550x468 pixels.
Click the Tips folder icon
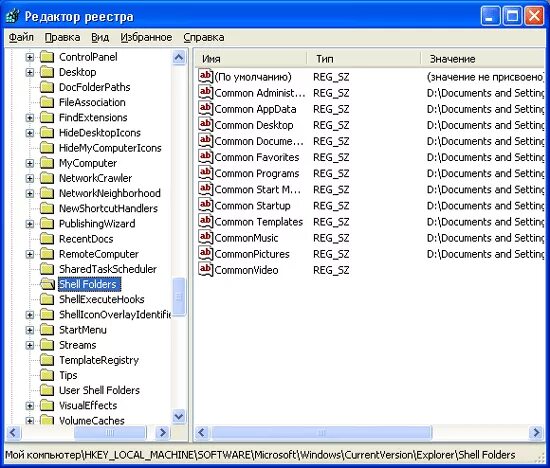pyautogui.click(x=47, y=375)
